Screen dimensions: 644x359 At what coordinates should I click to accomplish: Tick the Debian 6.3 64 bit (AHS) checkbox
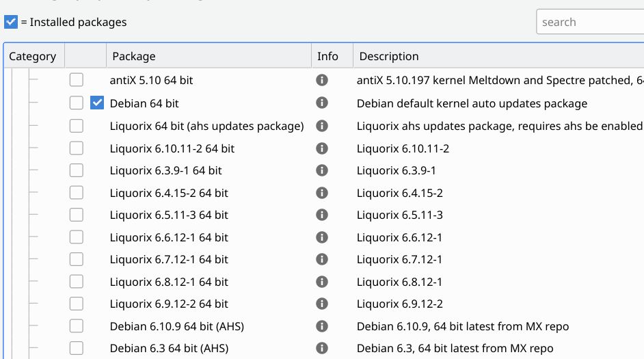pyautogui.click(x=77, y=348)
